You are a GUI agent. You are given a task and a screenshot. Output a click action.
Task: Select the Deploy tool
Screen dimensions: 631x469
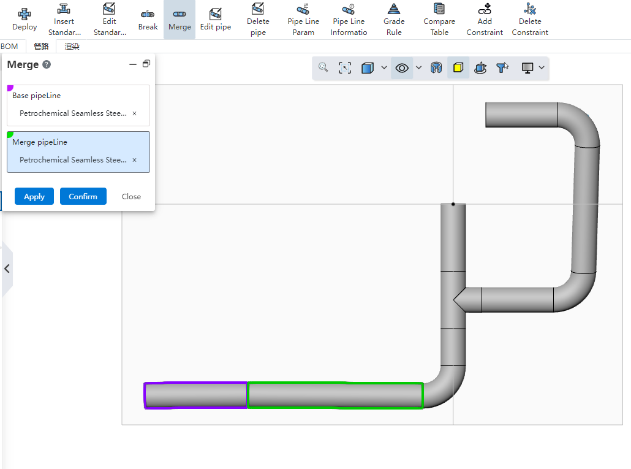click(25, 20)
